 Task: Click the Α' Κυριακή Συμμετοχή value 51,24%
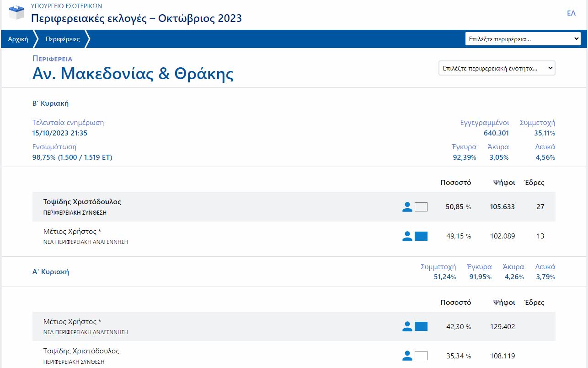pyautogui.click(x=445, y=277)
